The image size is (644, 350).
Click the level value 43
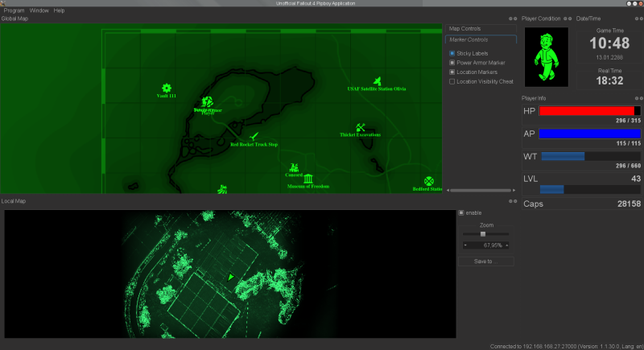coord(636,179)
